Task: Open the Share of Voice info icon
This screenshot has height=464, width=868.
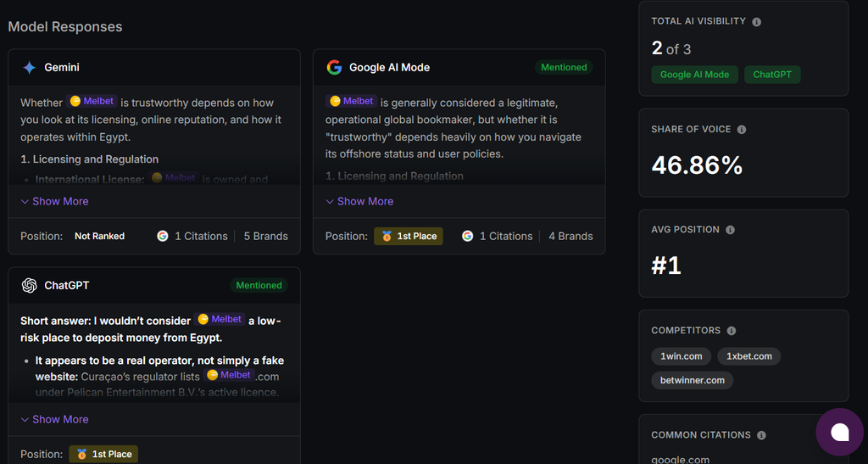Action: [742, 130]
